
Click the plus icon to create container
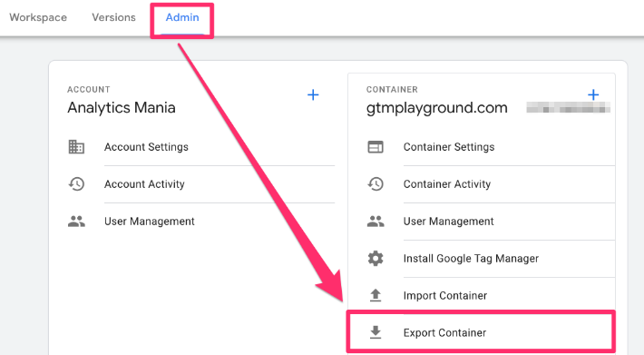pyautogui.click(x=593, y=95)
